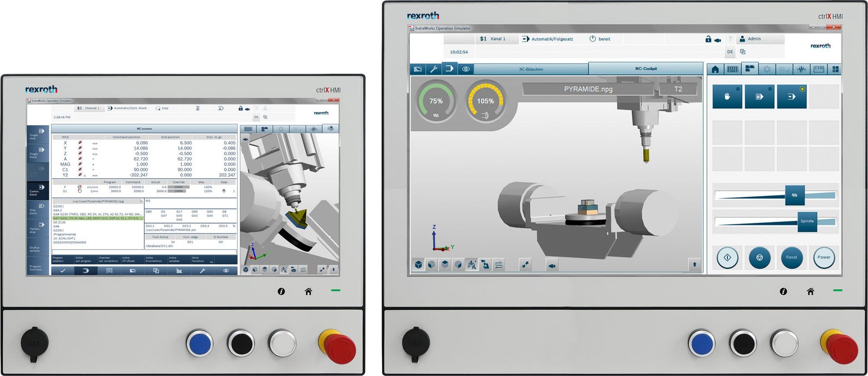
Task: Click the camera icon below the larger HMI viewport
Action: tap(552, 265)
